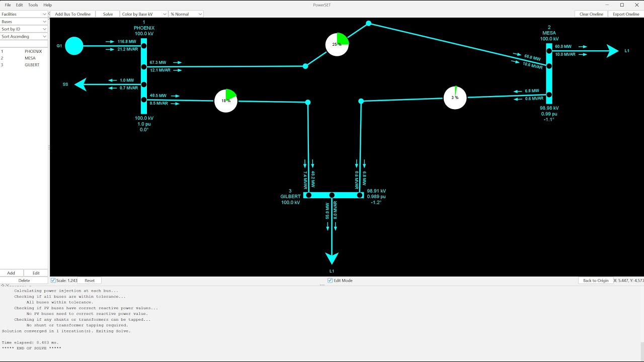Click the Delete button

24,281
